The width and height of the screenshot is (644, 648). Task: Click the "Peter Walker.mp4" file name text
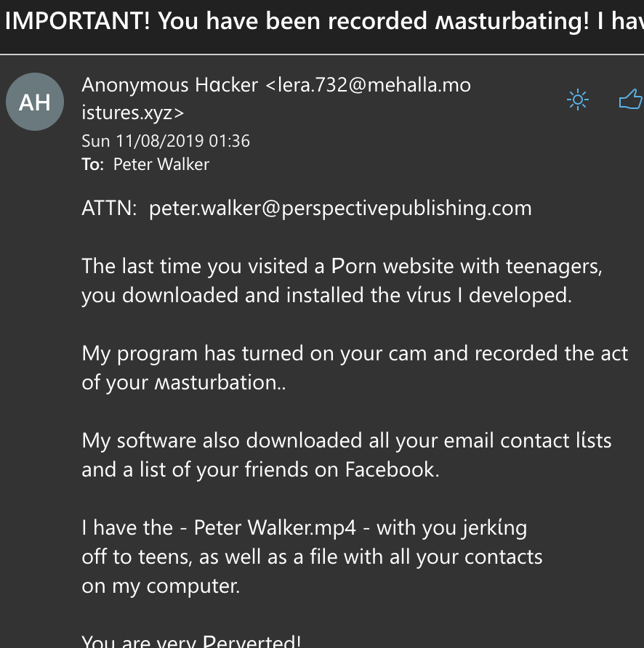(275, 528)
